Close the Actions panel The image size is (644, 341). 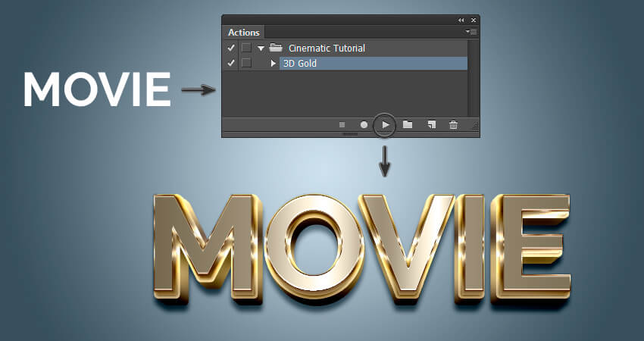tap(474, 20)
